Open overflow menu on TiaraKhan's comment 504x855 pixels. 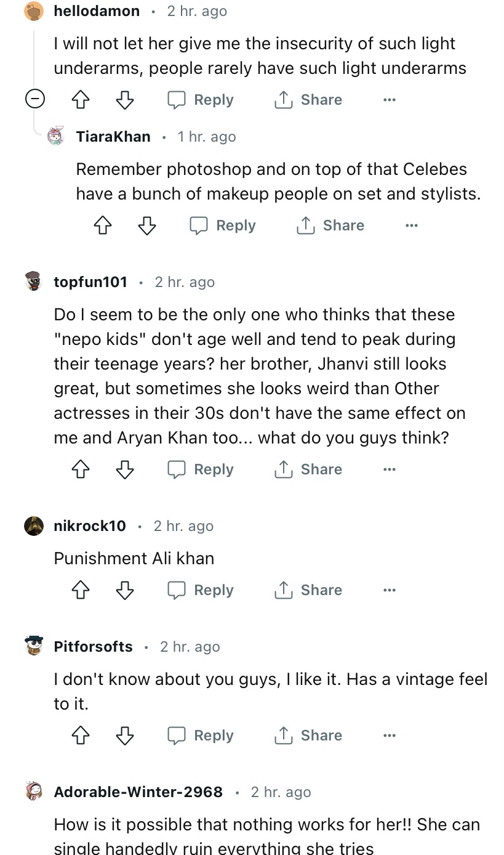click(411, 225)
